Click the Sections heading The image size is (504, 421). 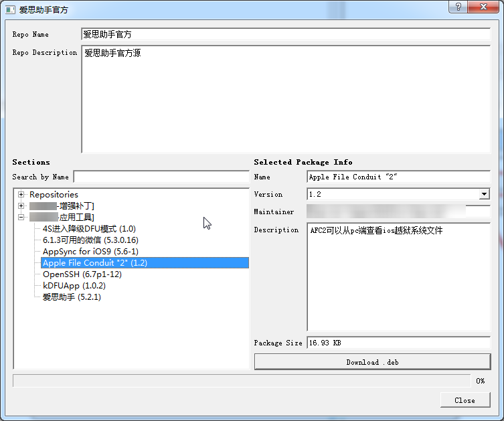click(31, 162)
